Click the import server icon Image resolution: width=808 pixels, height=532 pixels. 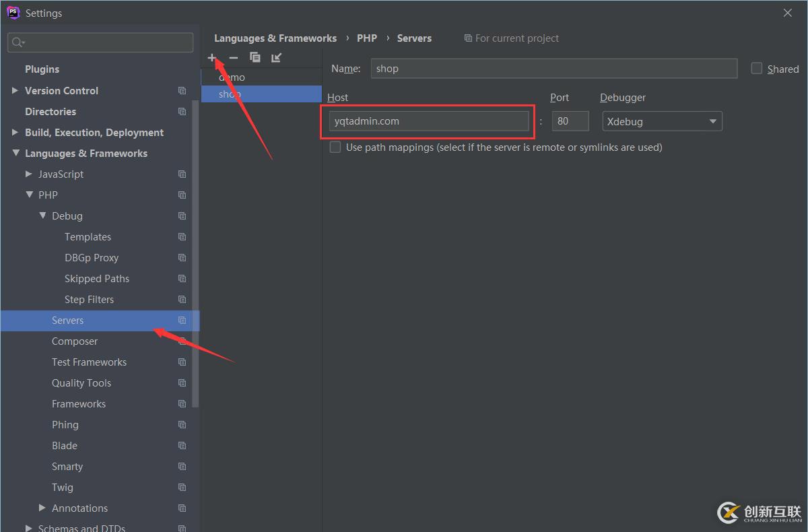[x=276, y=58]
